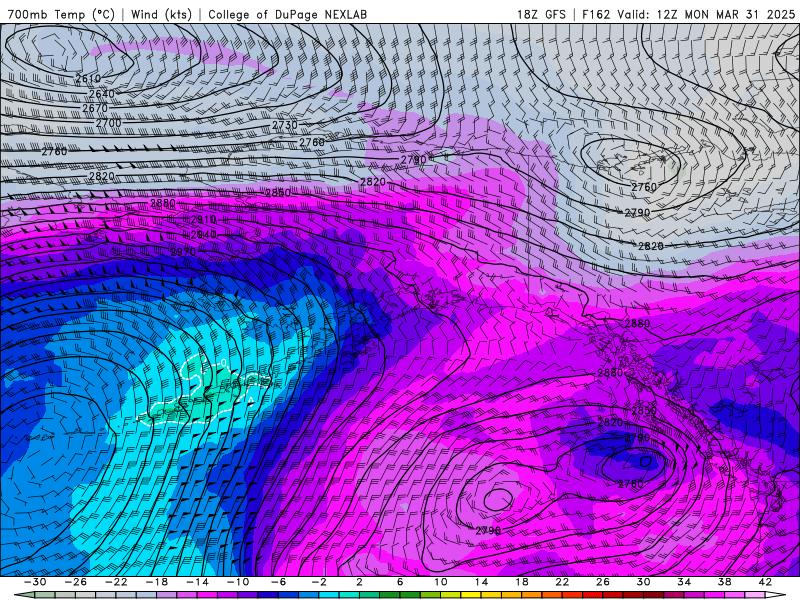Click the 2610 height contour label
800x600 pixels.
click(x=88, y=79)
